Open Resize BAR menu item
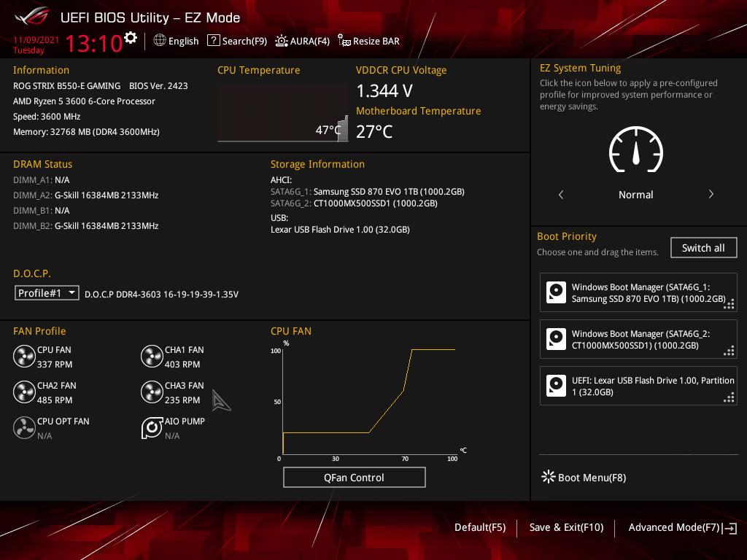 click(x=368, y=41)
